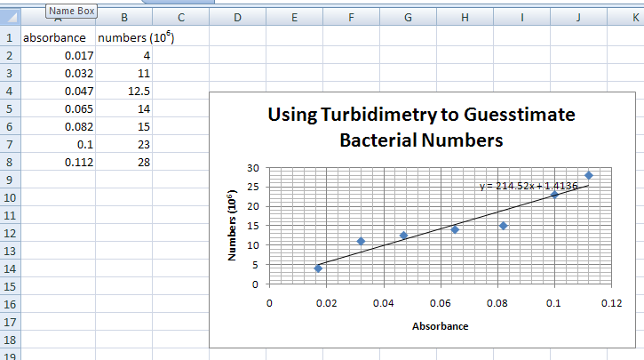The height and width of the screenshot is (360, 644).
Task: Click the highest data point on chart
Action: pos(588,175)
